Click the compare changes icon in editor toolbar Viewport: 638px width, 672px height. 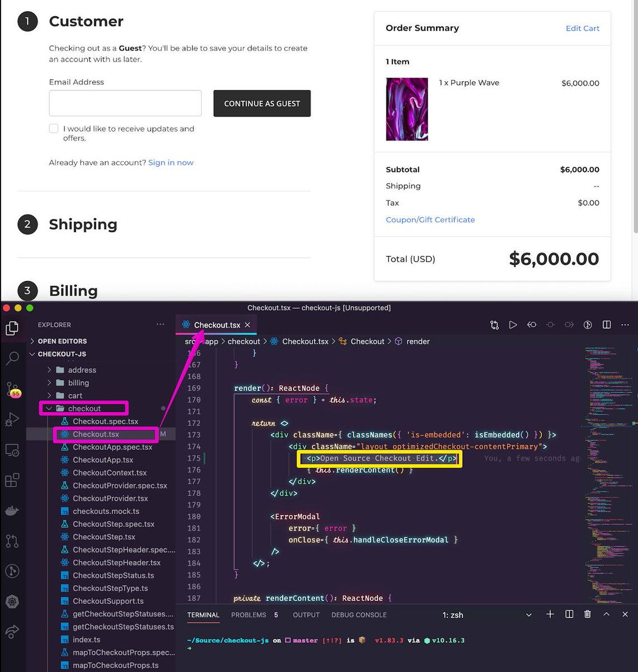pos(494,325)
